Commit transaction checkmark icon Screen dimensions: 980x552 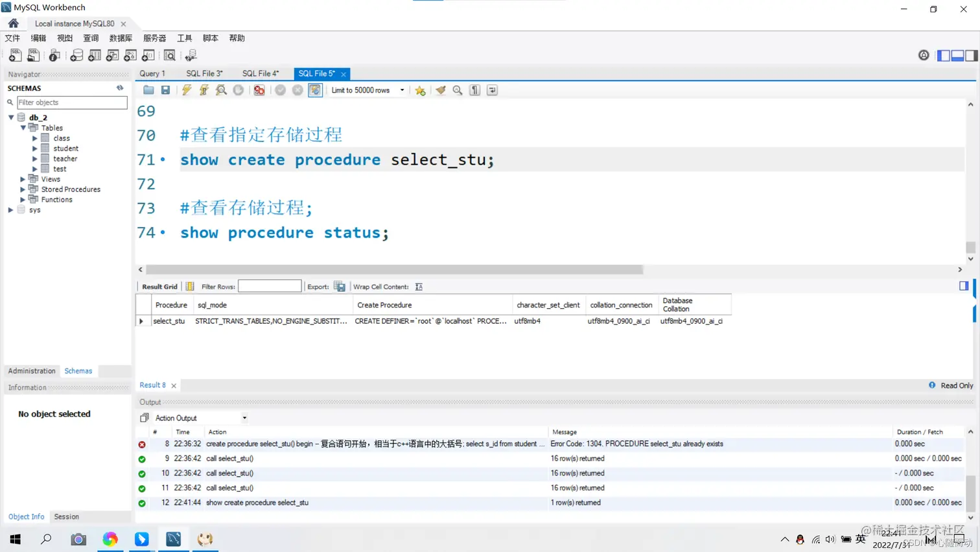coord(280,90)
